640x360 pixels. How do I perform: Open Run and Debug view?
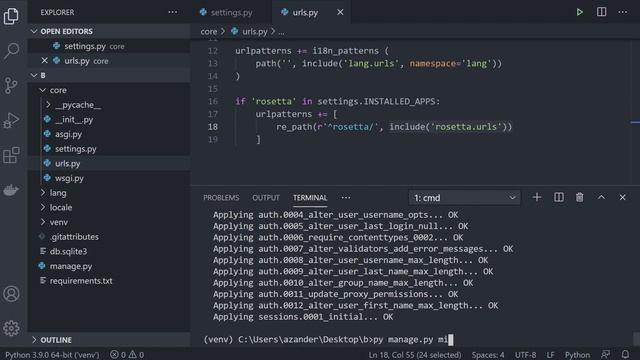(11, 120)
